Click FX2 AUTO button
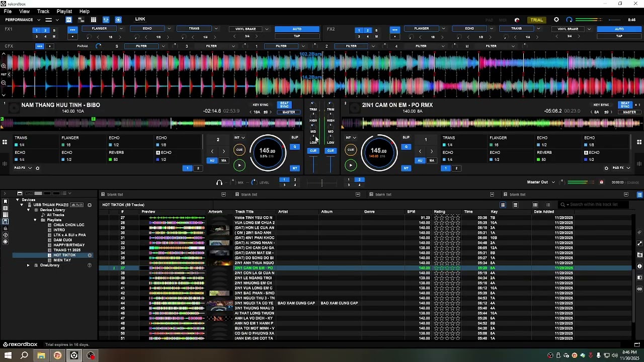 (x=619, y=29)
